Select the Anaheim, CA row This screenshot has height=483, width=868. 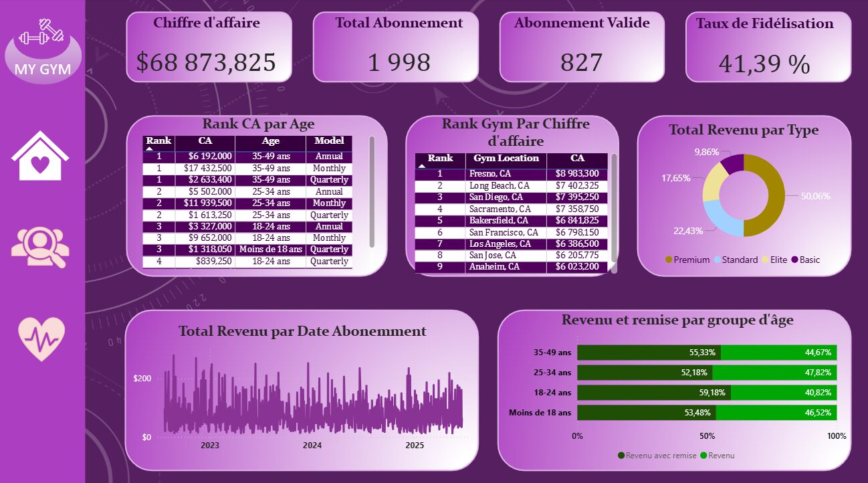pyautogui.click(x=512, y=267)
